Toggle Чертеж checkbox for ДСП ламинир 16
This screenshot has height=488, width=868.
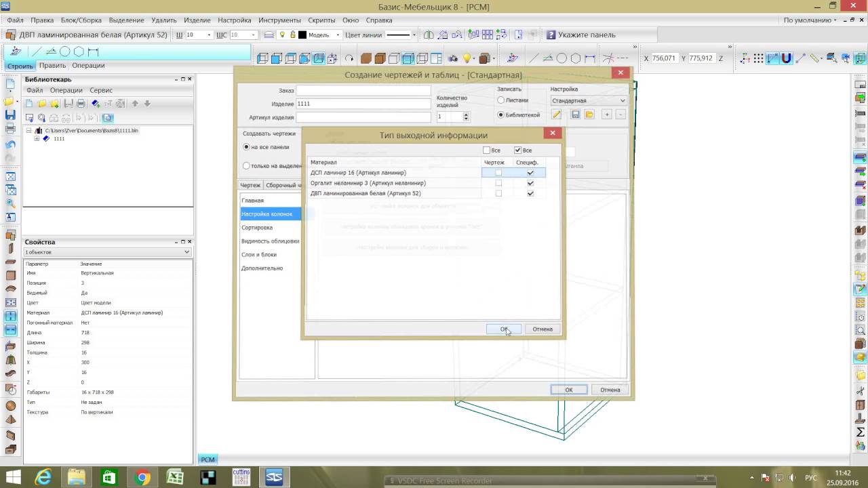pos(498,173)
